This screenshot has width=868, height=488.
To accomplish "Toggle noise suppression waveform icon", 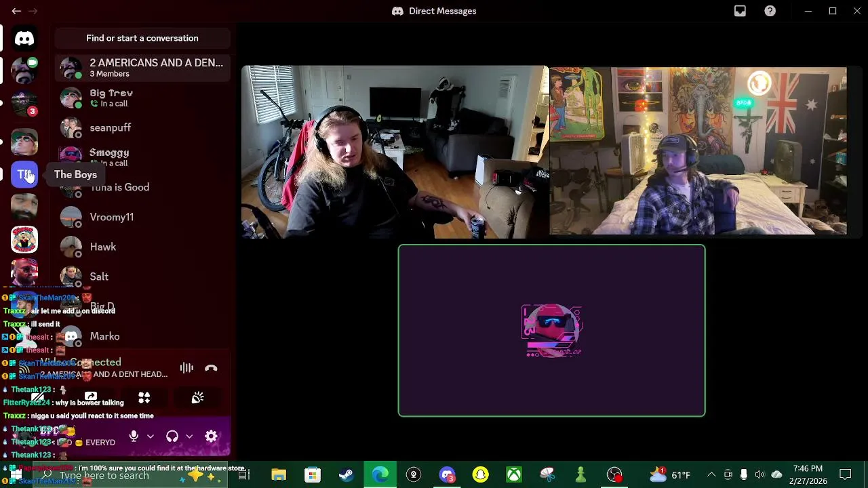I will [x=186, y=368].
